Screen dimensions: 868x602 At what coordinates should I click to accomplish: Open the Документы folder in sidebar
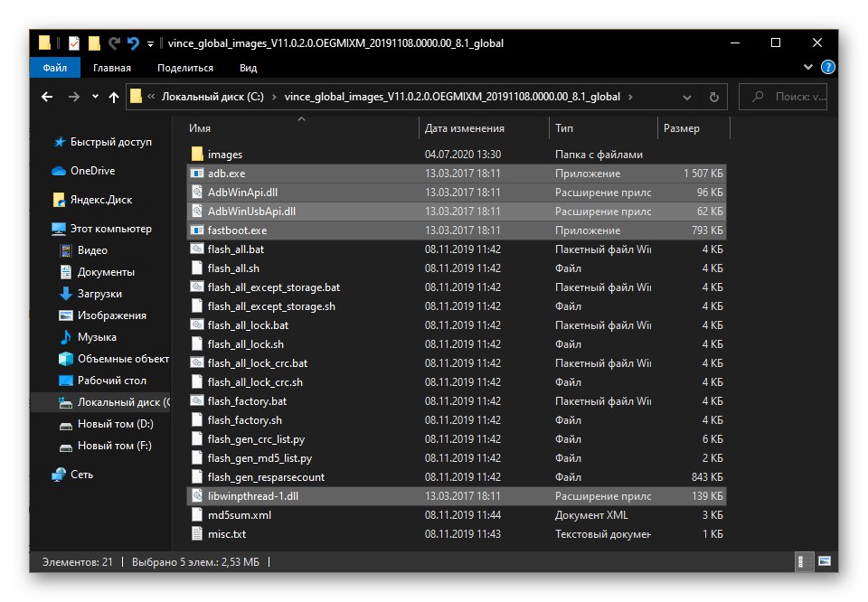[x=97, y=272]
